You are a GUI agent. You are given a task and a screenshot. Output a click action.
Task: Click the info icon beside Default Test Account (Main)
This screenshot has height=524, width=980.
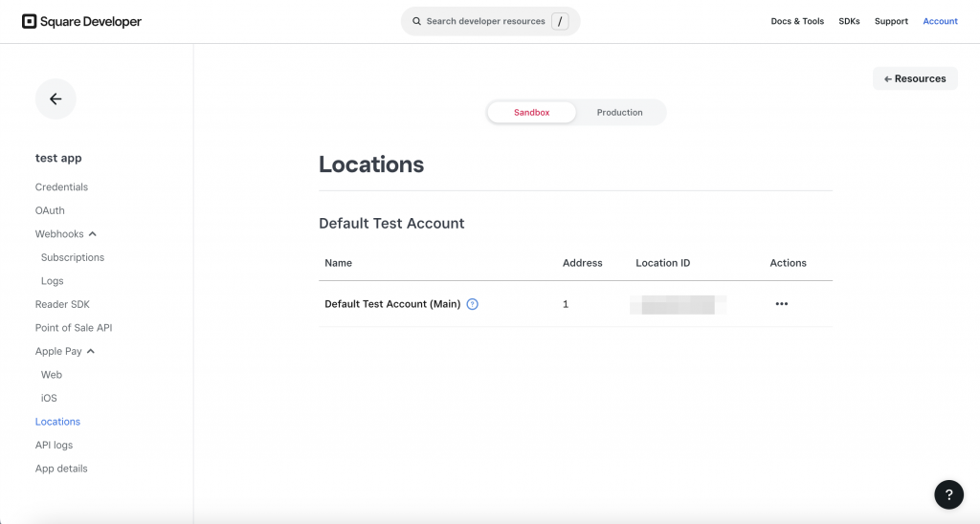pyautogui.click(x=473, y=304)
